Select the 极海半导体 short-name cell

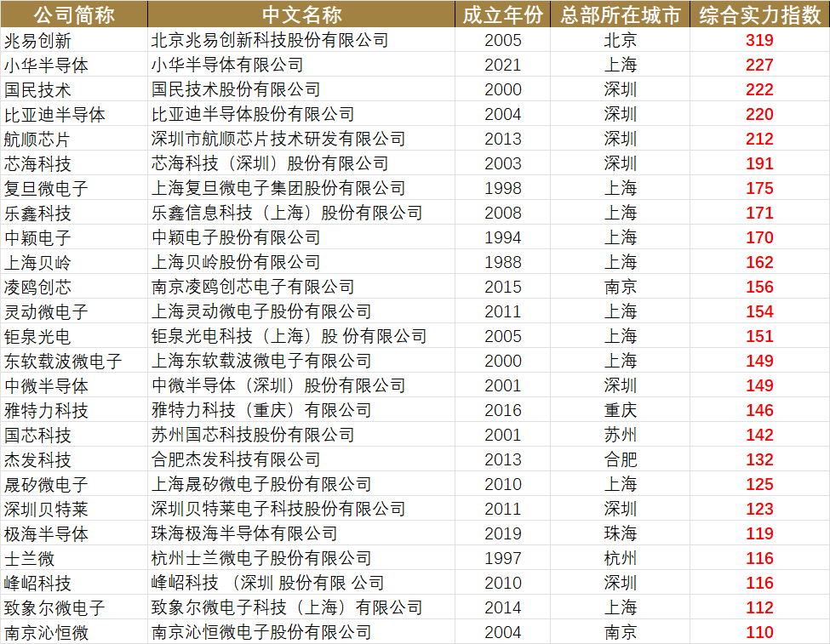point(74,533)
